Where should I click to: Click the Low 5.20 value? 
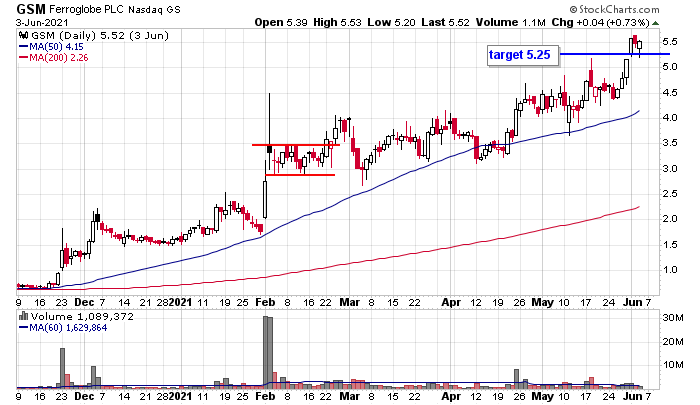[x=392, y=22]
